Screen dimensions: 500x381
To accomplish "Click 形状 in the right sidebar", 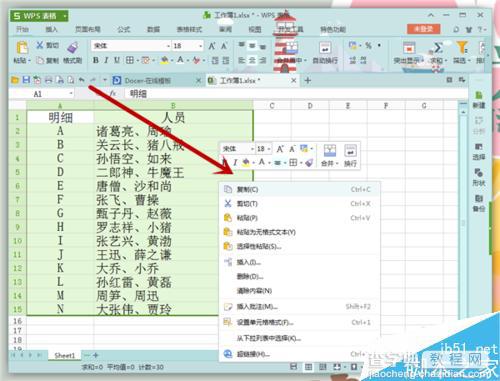I will (479, 177).
